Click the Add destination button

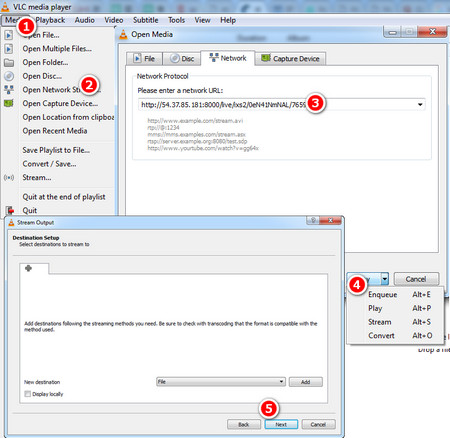coord(306,382)
